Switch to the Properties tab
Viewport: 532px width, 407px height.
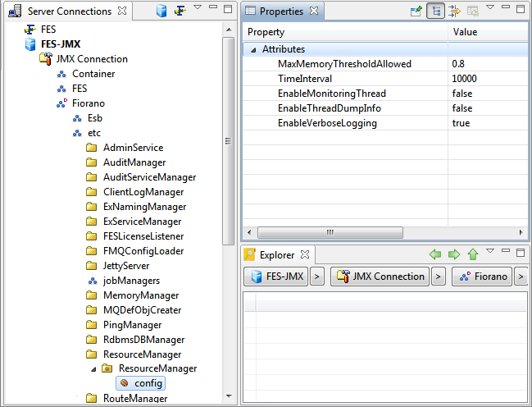(281, 11)
